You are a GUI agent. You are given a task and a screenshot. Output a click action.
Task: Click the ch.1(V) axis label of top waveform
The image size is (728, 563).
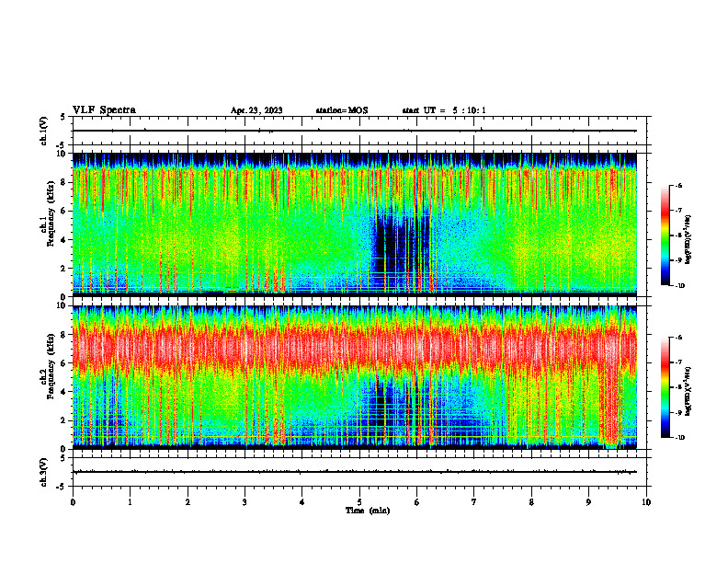[44, 131]
